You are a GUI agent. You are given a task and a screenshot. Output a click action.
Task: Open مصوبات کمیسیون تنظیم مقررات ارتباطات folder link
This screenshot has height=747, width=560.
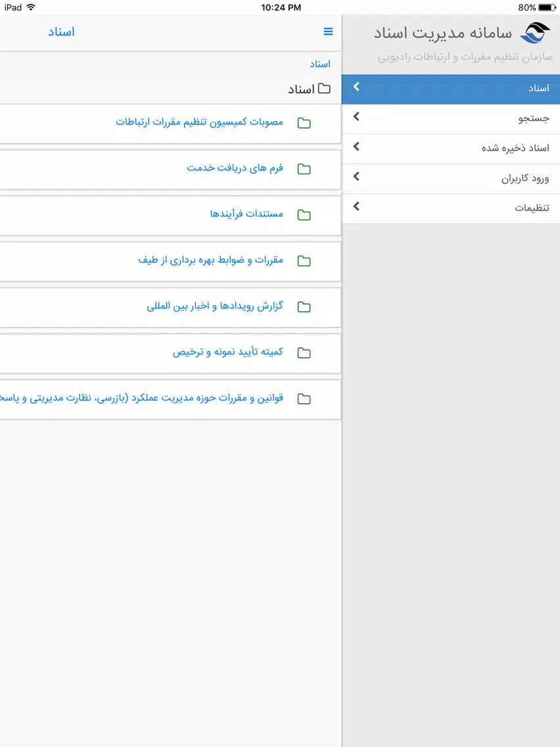(200, 122)
